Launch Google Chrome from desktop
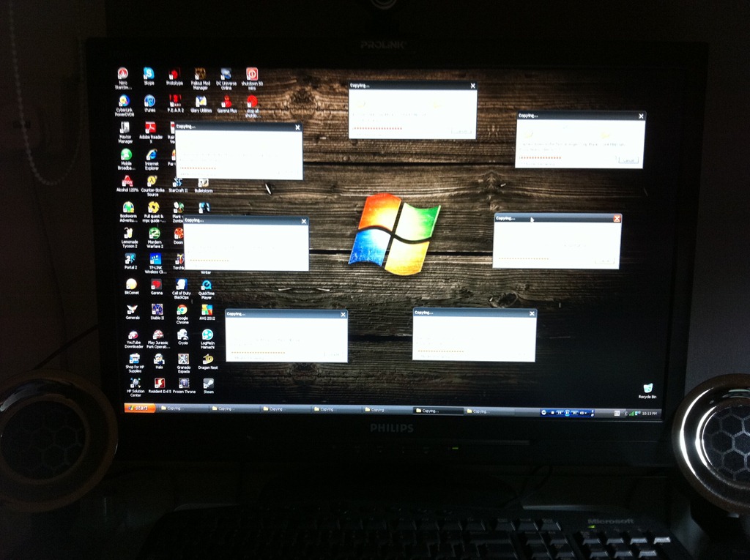 pyautogui.click(x=182, y=314)
